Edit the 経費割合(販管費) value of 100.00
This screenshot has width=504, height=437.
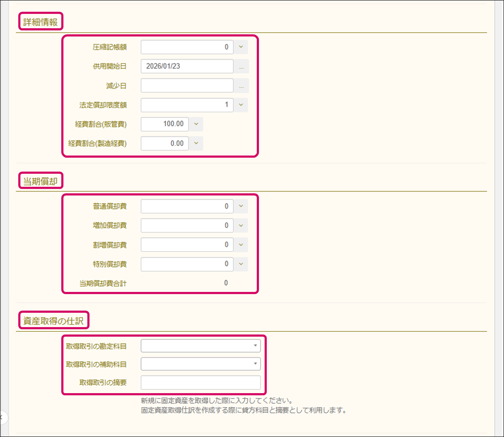[x=165, y=124]
